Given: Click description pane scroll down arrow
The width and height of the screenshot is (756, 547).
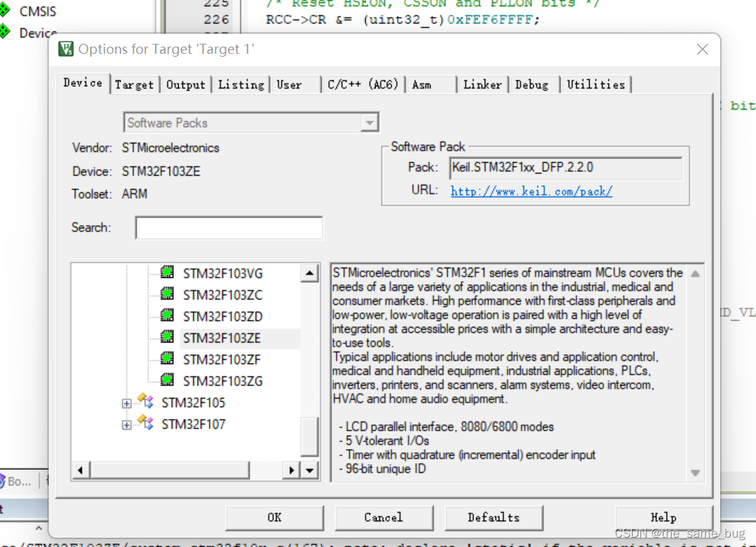Looking at the screenshot, I should coord(695,473).
